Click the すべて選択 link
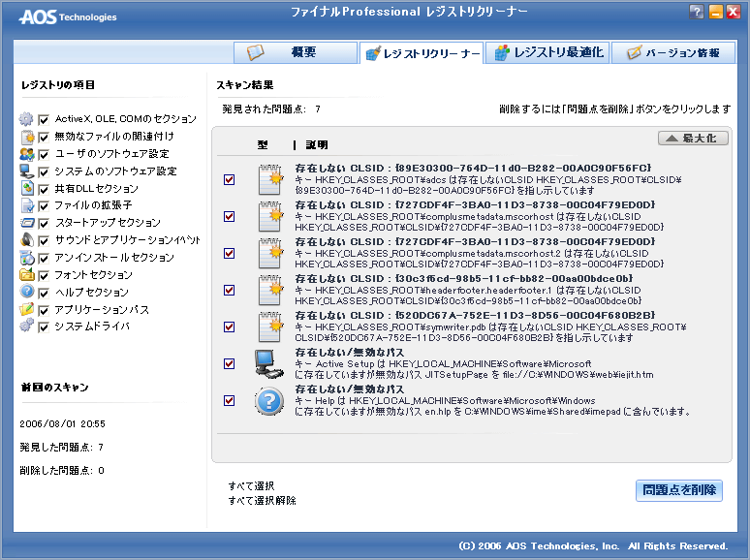This screenshot has width=750, height=560. [x=251, y=485]
